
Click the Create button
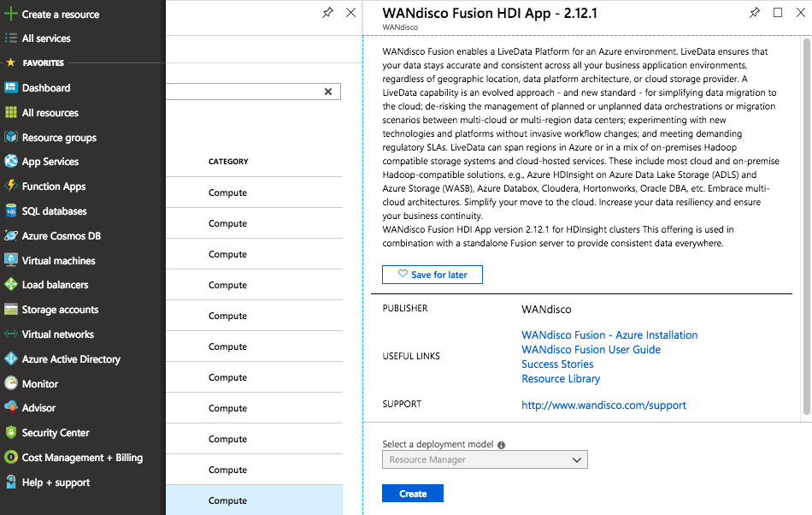[413, 494]
